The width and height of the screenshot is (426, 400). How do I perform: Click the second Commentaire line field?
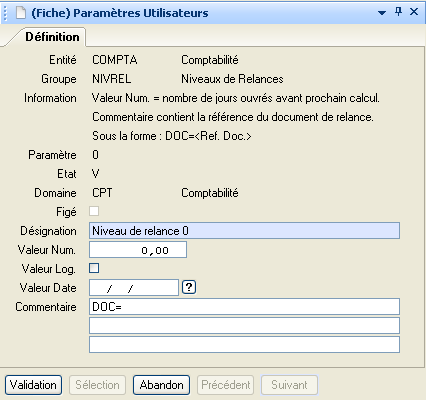[x=244, y=326]
